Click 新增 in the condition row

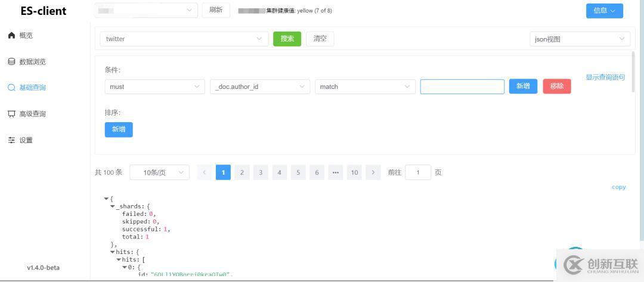tap(523, 86)
